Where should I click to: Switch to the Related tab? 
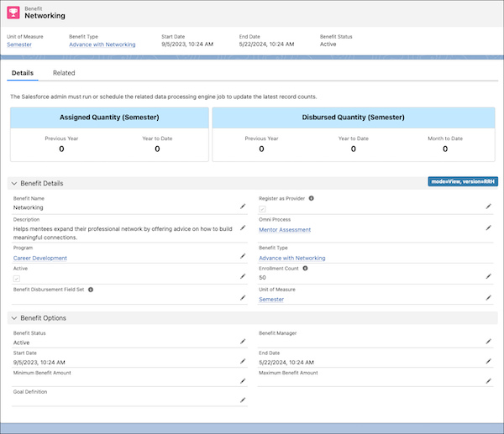[x=64, y=73]
